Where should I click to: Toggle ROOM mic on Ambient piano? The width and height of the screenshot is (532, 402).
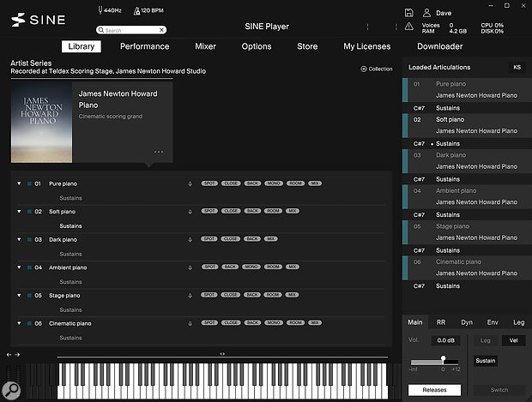point(273,267)
